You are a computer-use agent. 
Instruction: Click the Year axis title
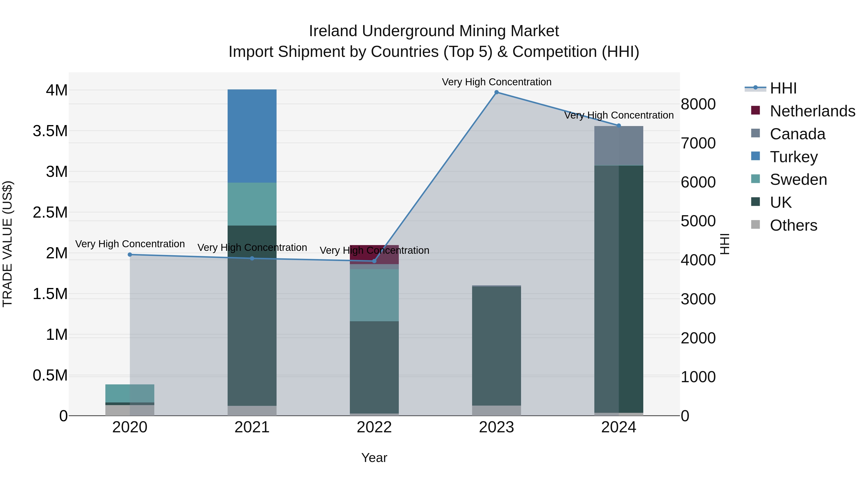click(374, 458)
